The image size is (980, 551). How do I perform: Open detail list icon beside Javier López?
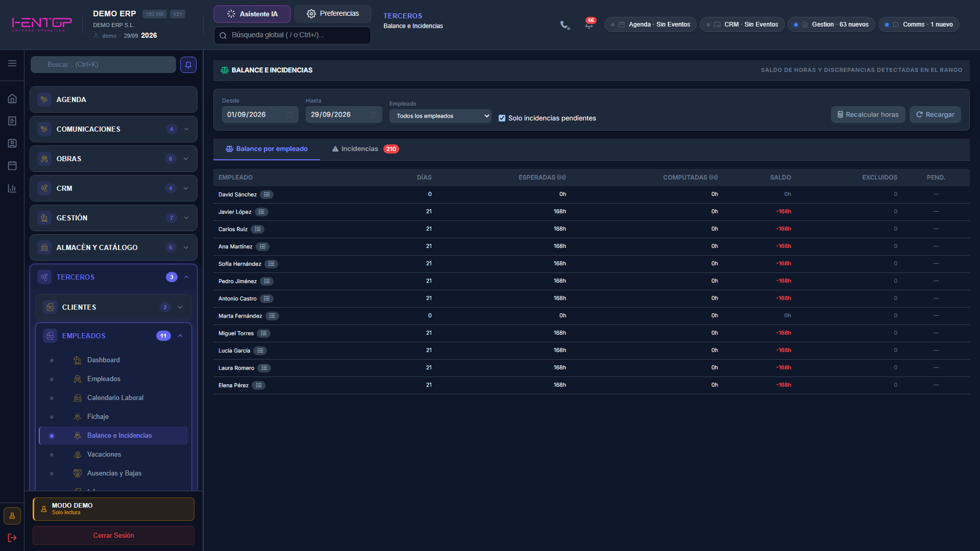(x=261, y=212)
